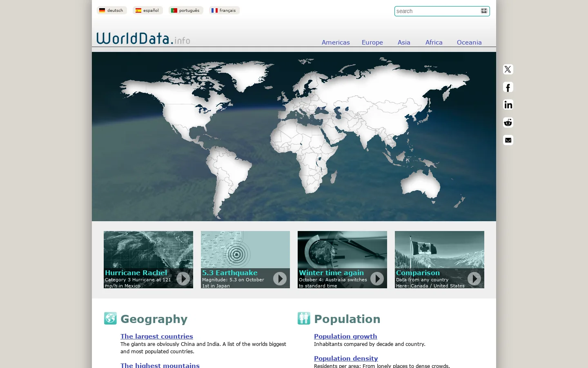
Task: Open The largest countries link
Action: [x=157, y=336]
